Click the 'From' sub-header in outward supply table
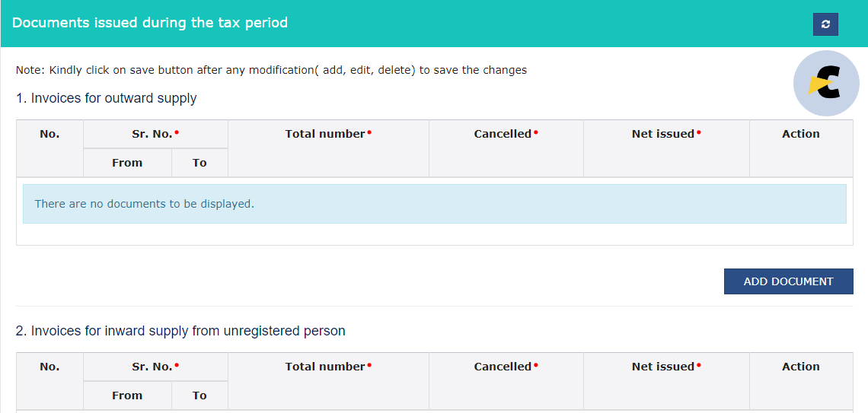The width and height of the screenshot is (868, 413). coord(127,163)
